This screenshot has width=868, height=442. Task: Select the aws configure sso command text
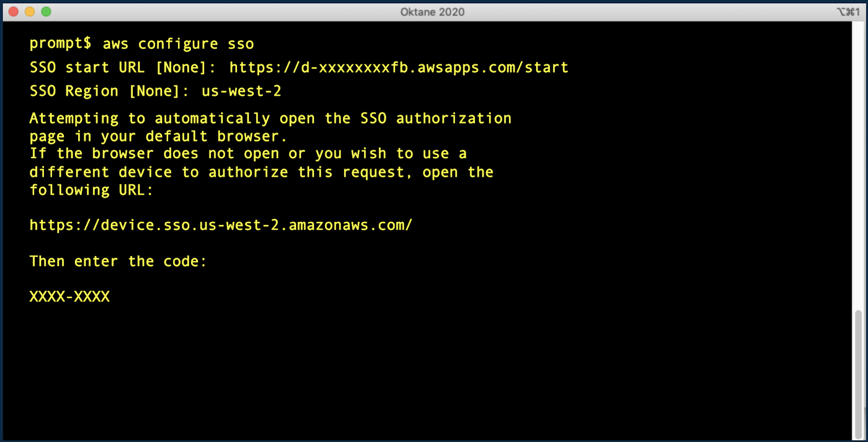(178, 43)
